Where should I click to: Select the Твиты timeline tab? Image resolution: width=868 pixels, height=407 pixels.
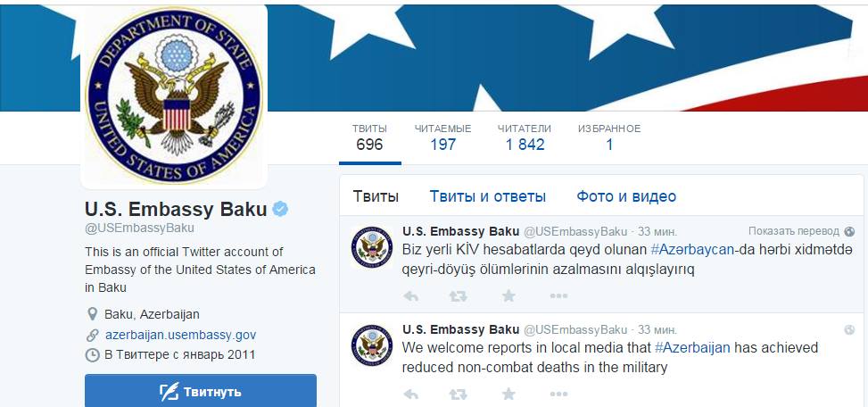[376, 196]
